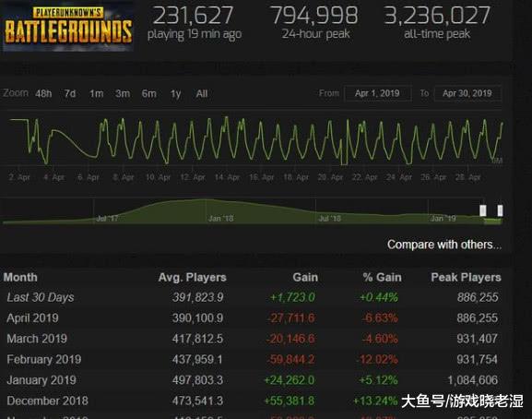
Task: Select the Last 30 Days row label
Action: (x=41, y=297)
